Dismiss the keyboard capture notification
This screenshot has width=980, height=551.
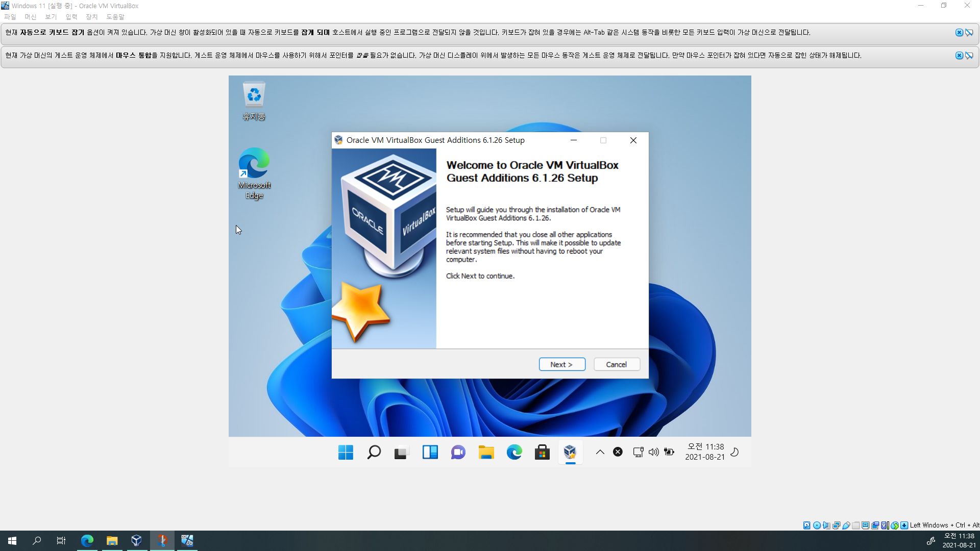point(959,32)
